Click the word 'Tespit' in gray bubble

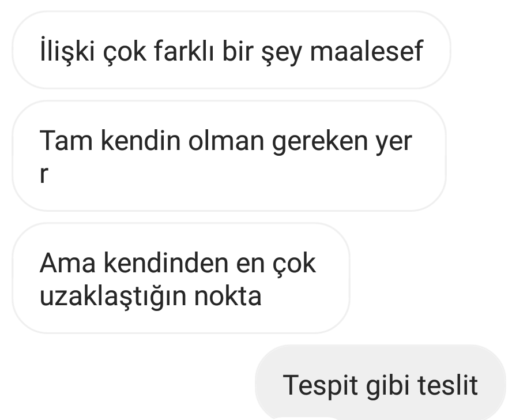coord(321,386)
